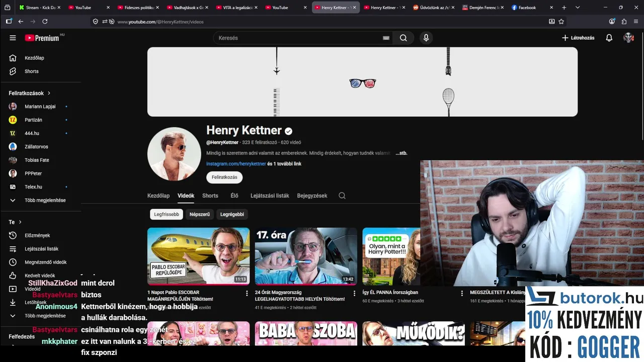
Task: Expand the Te section header
Action: [x=15, y=222]
